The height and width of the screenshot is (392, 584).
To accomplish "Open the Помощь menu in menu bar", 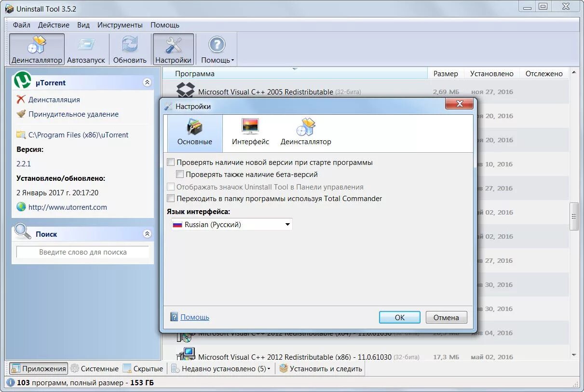I will (x=165, y=25).
